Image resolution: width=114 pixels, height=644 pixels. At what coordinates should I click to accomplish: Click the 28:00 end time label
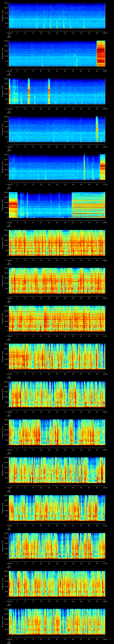tap(105, 223)
